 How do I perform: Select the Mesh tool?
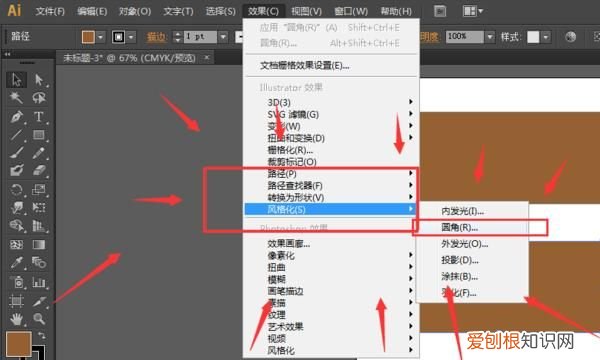point(16,244)
